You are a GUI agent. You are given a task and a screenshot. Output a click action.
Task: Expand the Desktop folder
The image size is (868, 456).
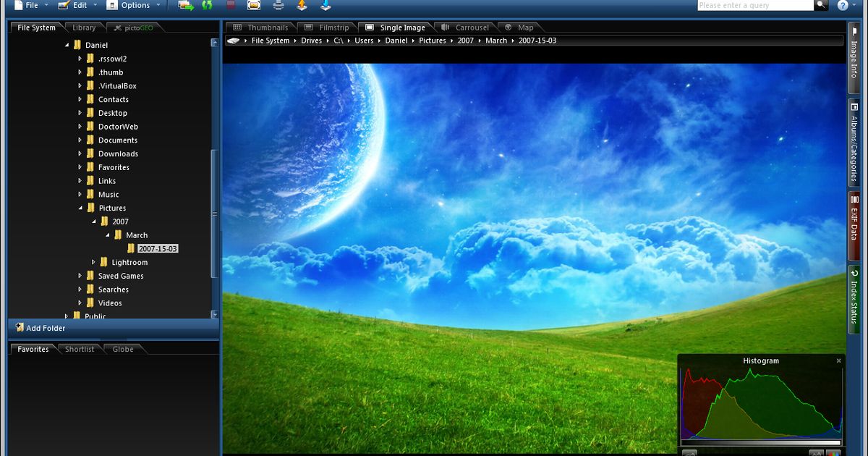point(80,113)
